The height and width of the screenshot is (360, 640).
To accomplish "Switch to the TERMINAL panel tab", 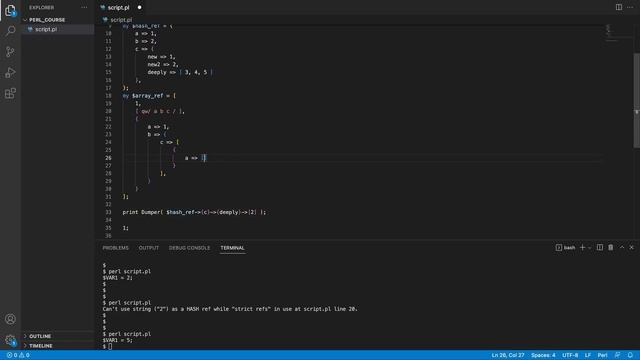I will click(232, 248).
